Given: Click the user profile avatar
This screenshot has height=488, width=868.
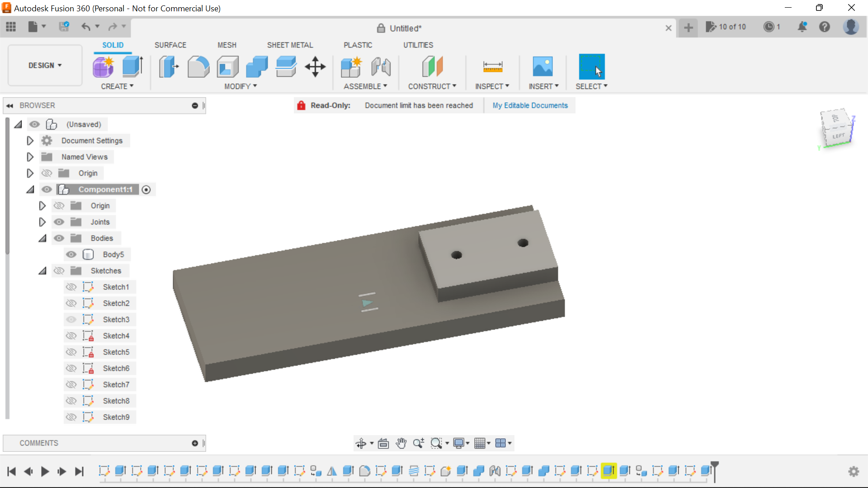Looking at the screenshot, I should 851,27.
